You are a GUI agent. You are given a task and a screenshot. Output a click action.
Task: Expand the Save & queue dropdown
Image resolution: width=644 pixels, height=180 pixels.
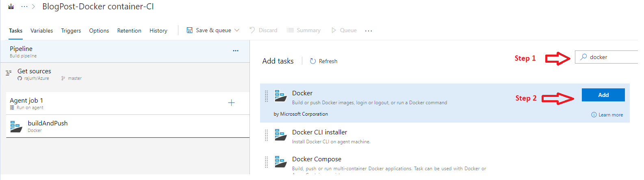tap(237, 30)
